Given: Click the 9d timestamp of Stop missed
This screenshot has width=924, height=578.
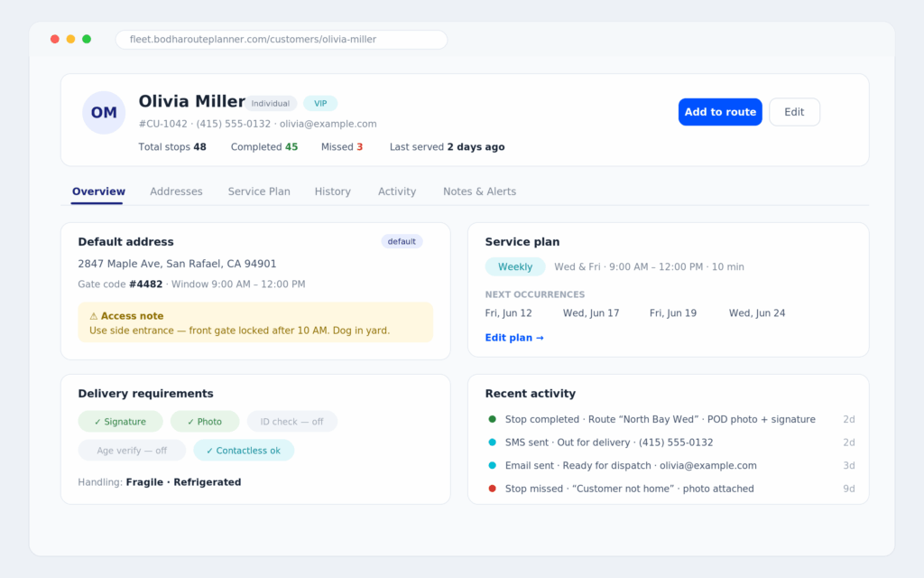Looking at the screenshot, I should [x=848, y=489].
